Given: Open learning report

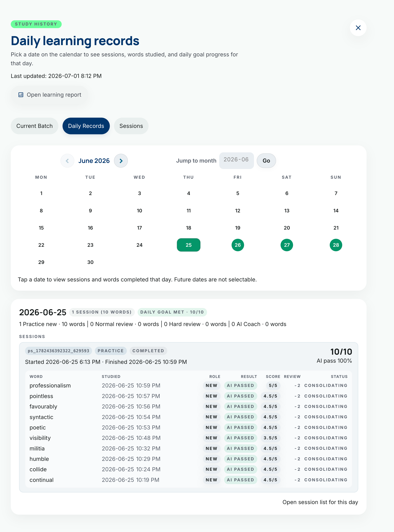Looking at the screenshot, I should coord(50,95).
